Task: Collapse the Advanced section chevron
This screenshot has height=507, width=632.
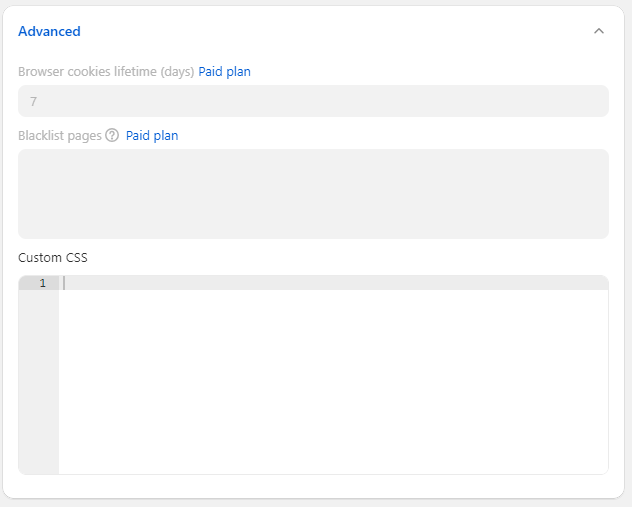Action: pyautogui.click(x=599, y=31)
